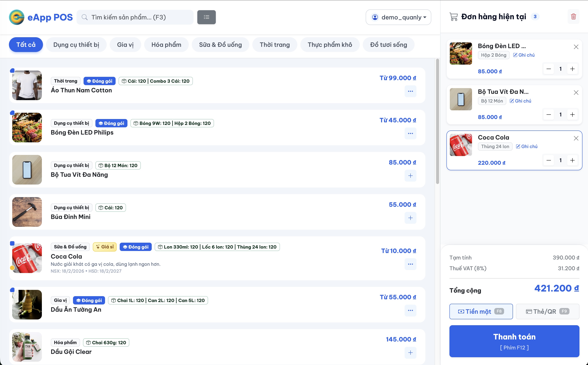Click the eApp POS logo icon
Image resolution: width=588 pixels, height=365 pixels.
pyautogui.click(x=16, y=17)
